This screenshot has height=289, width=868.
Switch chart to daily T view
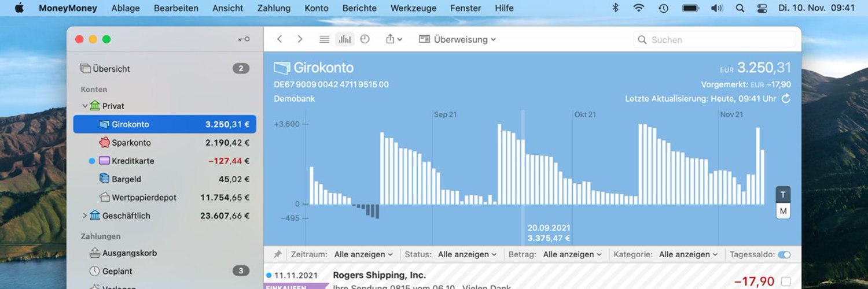coord(783,195)
